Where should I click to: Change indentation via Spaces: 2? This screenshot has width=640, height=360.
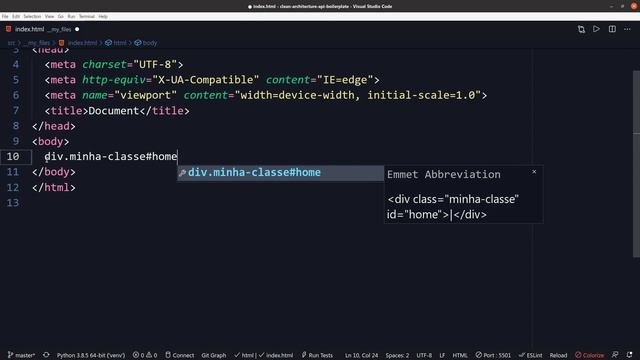point(397,355)
